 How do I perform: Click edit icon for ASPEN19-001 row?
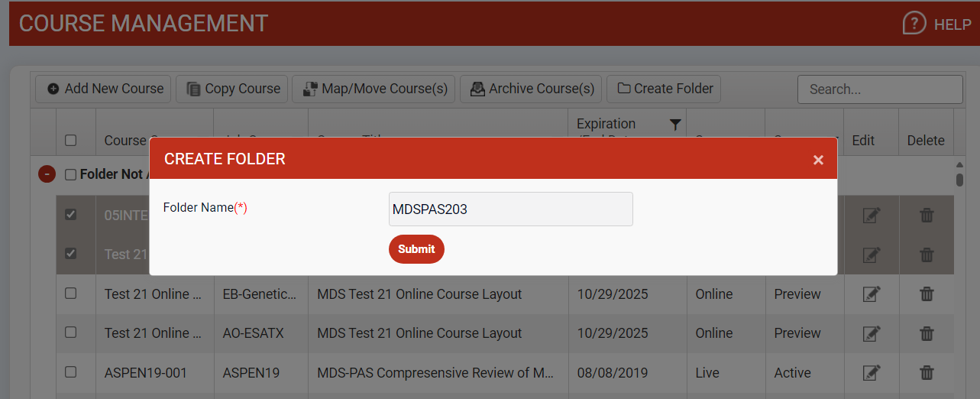(871, 373)
